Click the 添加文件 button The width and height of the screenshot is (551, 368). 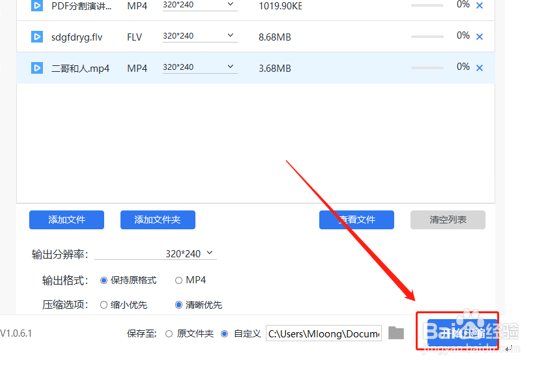(66, 220)
